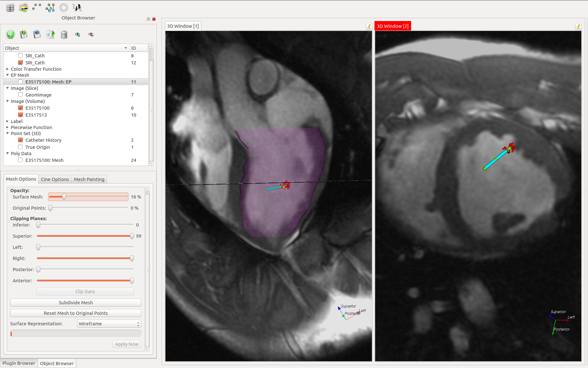The image size is (588, 368).
Task: Click the image gallery icon in top toolbar
Action: (23, 8)
